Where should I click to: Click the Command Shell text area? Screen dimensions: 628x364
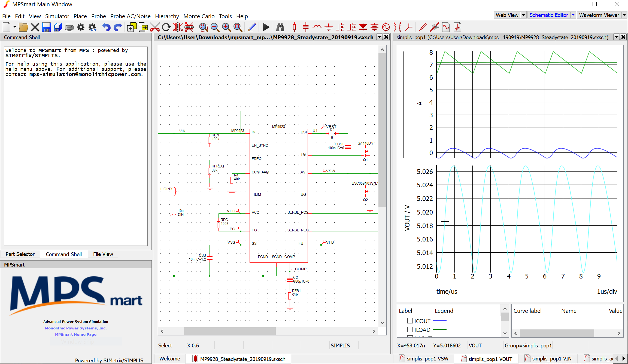[x=76, y=146]
